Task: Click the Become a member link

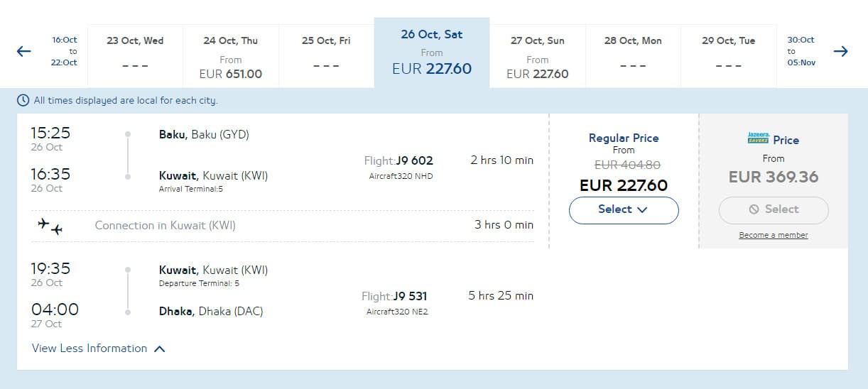Action: click(x=774, y=235)
